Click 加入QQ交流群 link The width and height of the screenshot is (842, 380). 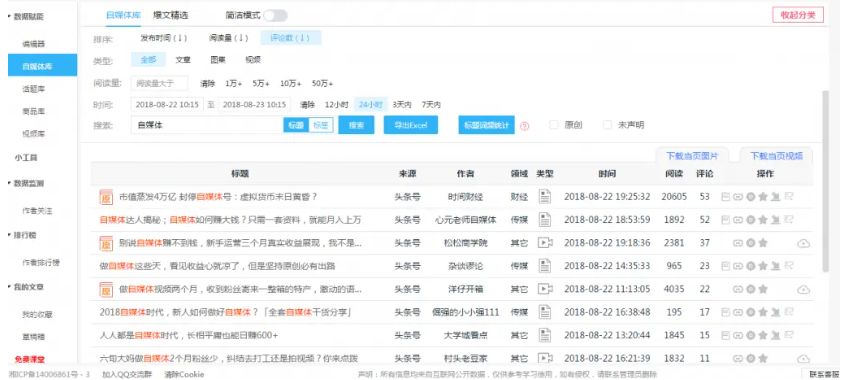coord(127,374)
